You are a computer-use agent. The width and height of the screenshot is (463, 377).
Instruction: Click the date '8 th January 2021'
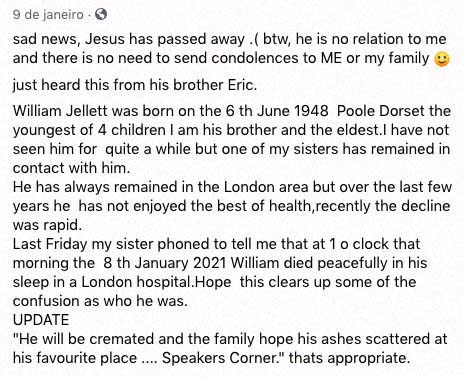click(x=165, y=263)
